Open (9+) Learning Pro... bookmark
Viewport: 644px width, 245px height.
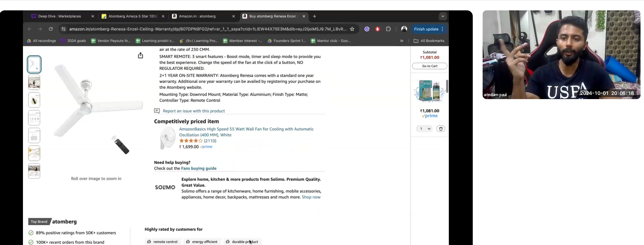pyautogui.click(x=199, y=41)
